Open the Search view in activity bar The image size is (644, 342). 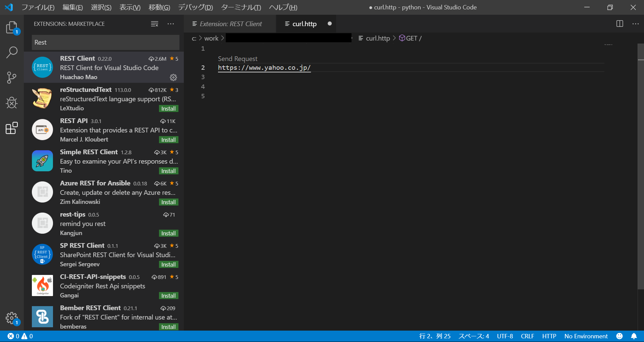coord(12,52)
